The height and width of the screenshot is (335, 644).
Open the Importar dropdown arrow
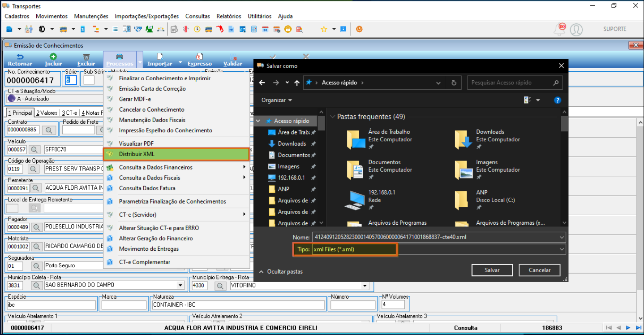pos(180,63)
